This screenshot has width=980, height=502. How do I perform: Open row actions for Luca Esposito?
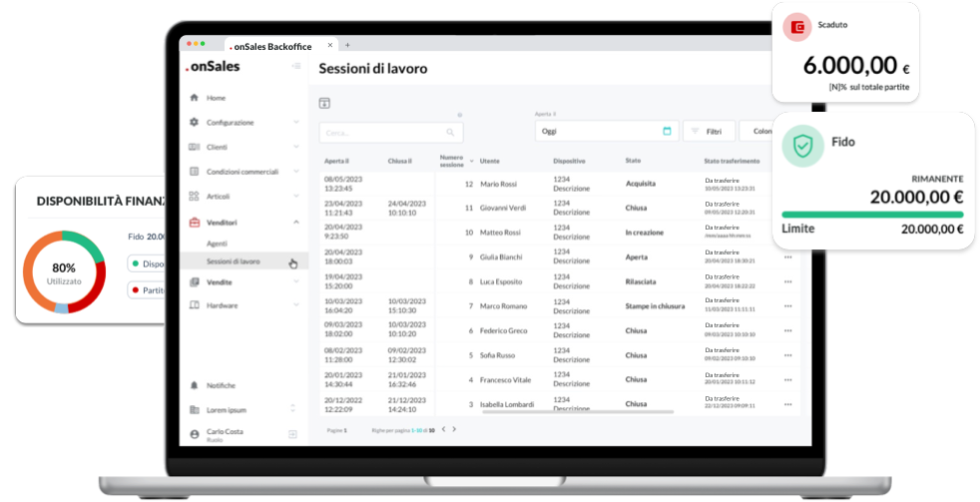pos(787,281)
